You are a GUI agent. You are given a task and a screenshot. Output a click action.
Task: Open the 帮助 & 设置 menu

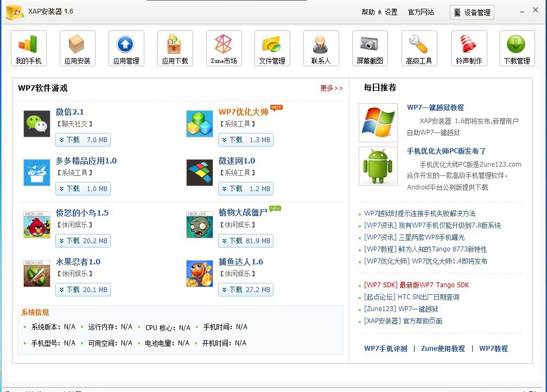click(379, 12)
